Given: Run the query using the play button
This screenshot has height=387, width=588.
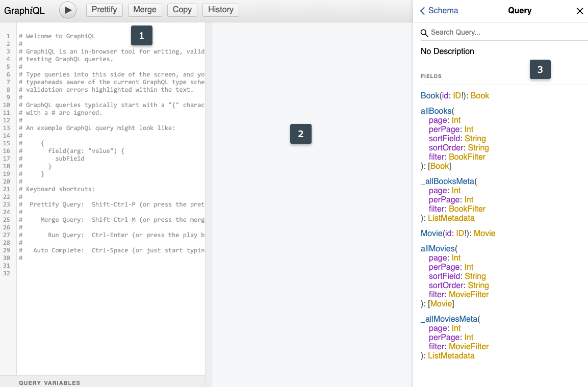Looking at the screenshot, I should [x=67, y=10].
